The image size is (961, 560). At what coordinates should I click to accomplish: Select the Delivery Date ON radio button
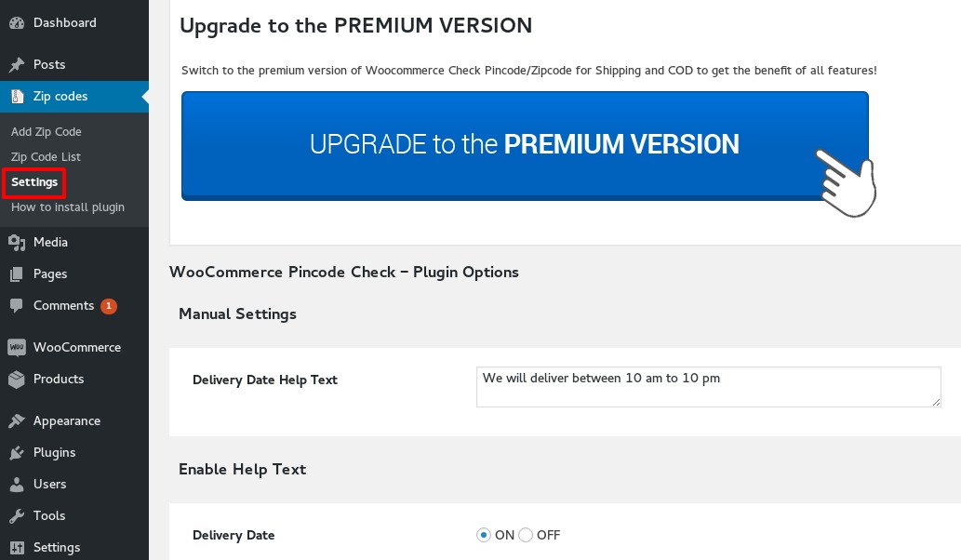484,535
